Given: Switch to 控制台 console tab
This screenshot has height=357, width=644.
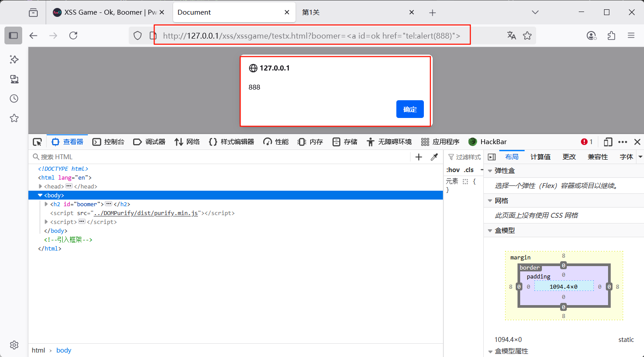Looking at the screenshot, I should coord(108,142).
